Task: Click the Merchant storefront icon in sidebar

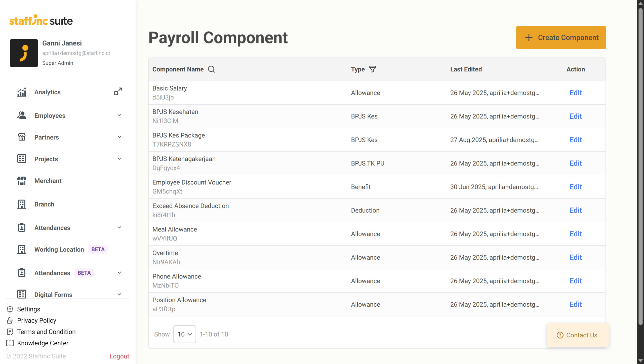Action: (x=22, y=181)
